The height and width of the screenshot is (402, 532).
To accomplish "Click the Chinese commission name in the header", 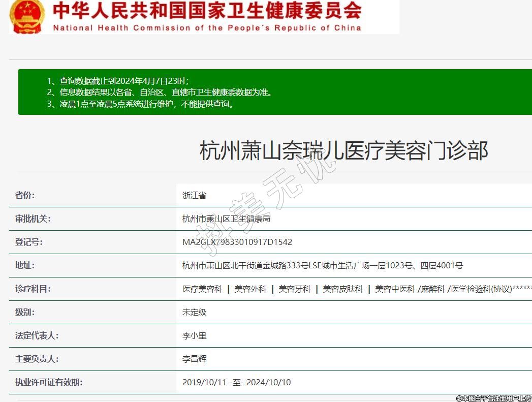I will [207, 10].
